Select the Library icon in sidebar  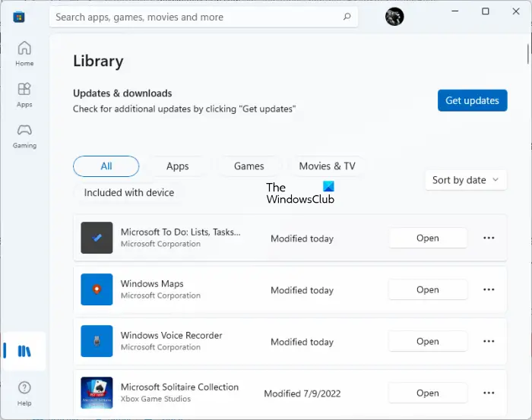[24, 351]
